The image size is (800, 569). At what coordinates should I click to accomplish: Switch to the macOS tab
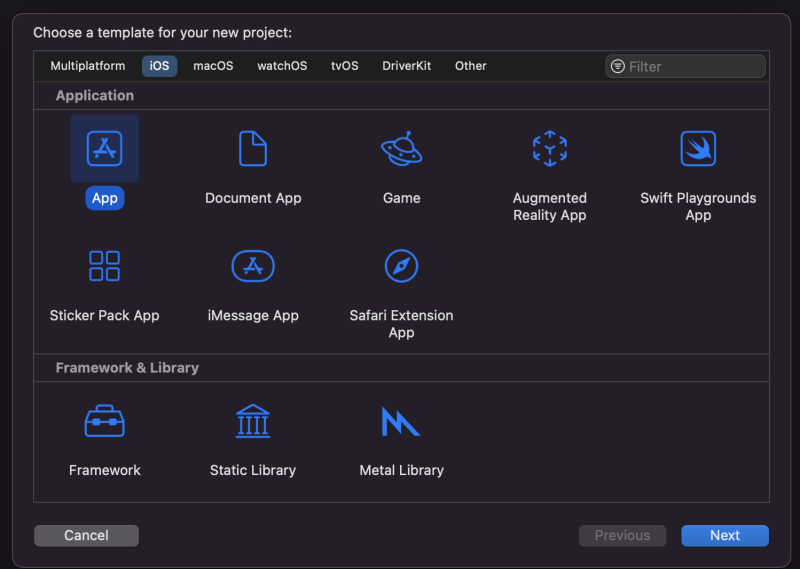(x=213, y=66)
